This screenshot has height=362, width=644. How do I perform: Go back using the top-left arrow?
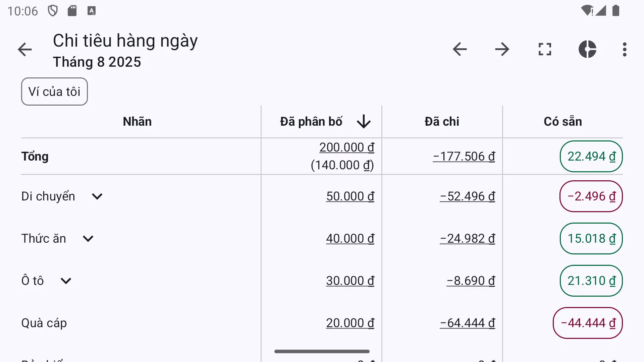25,50
